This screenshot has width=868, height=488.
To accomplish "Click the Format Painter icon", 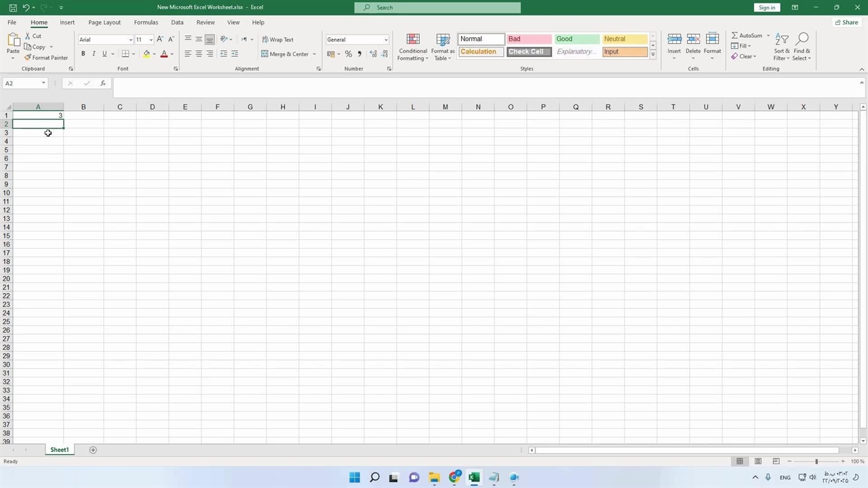I will tap(28, 58).
